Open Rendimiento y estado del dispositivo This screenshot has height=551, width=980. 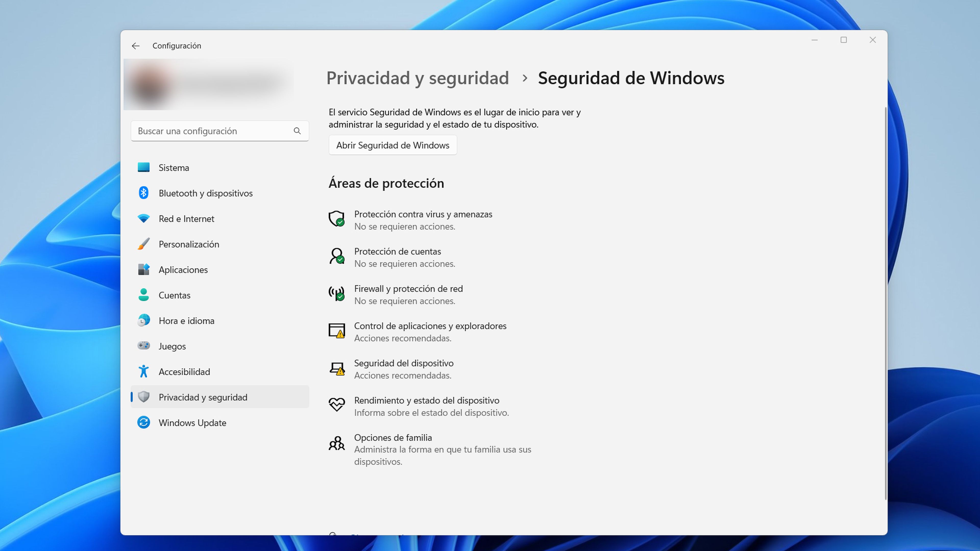click(x=419, y=407)
